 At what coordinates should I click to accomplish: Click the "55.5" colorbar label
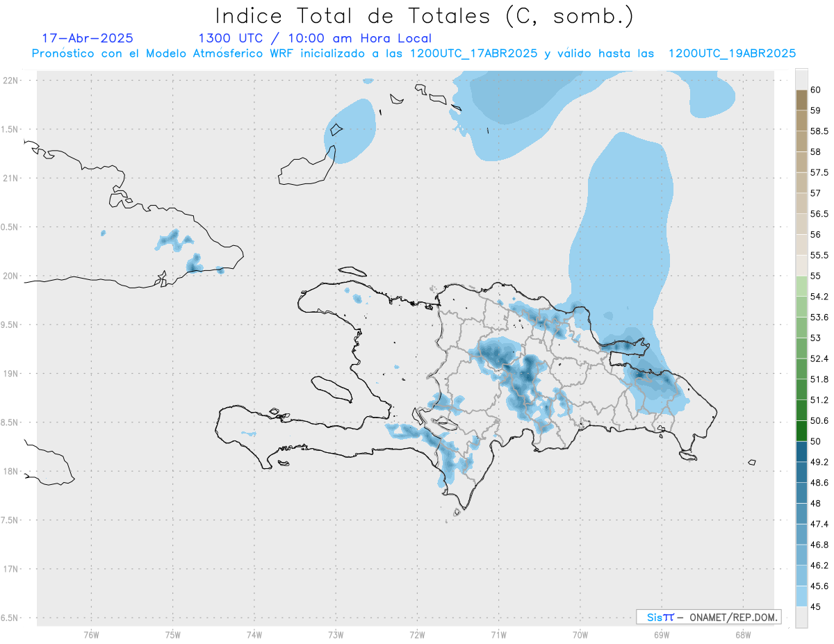(819, 256)
